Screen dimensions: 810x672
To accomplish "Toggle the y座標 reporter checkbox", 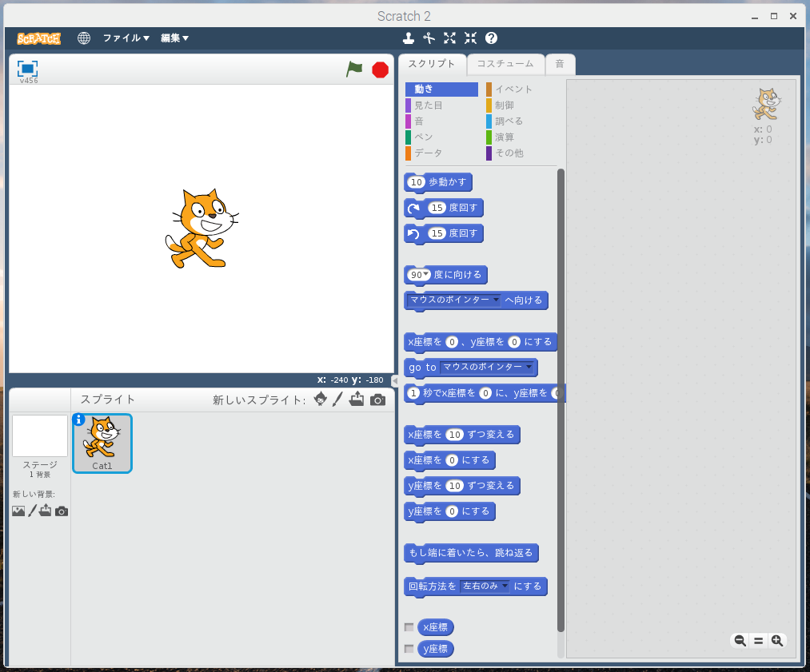I will (409, 649).
